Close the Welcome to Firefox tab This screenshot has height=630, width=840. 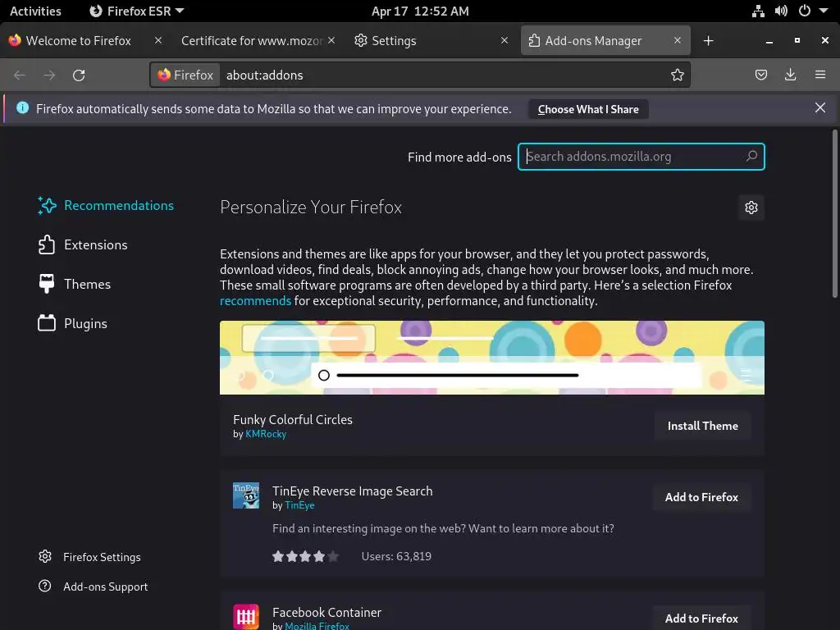[158, 40]
